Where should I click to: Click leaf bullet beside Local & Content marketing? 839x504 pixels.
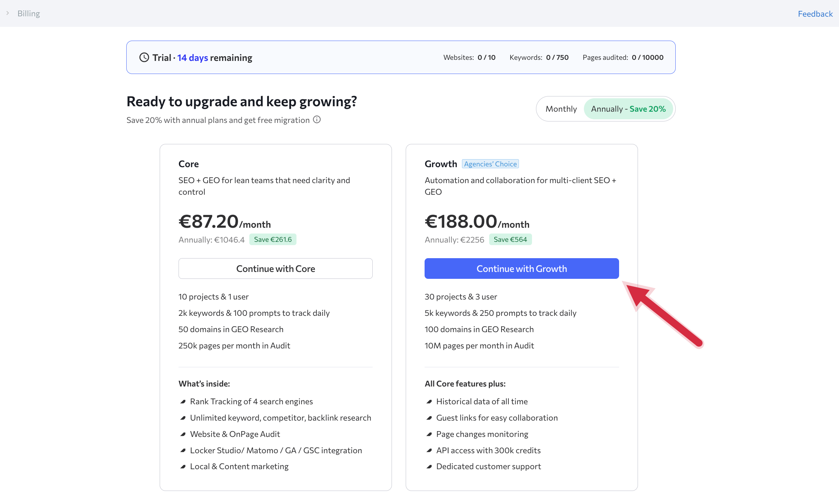(183, 467)
